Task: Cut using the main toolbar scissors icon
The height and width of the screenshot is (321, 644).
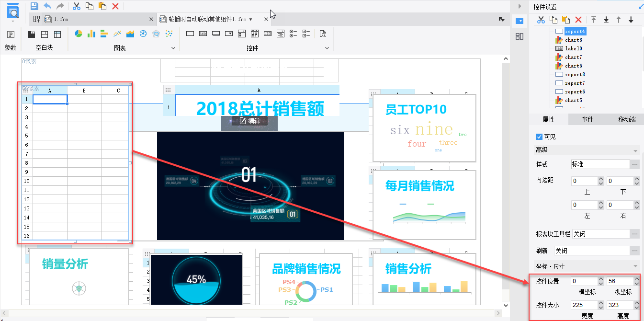Action: coord(76,6)
